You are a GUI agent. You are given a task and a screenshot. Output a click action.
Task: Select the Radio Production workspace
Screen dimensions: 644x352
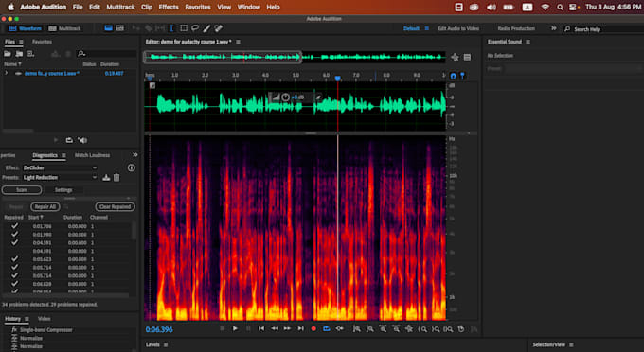click(x=516, y=28)
